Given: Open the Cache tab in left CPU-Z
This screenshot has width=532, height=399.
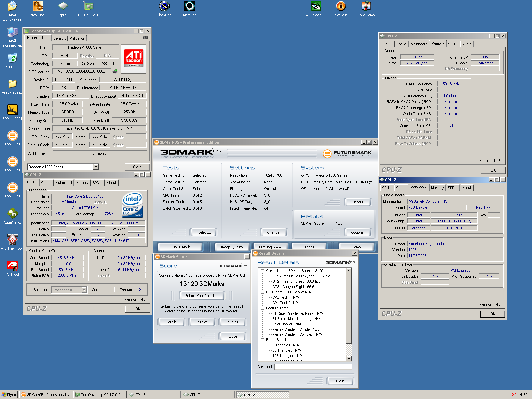Looking at the screenshot, I should pyautogui.click(x=46, y=183).
